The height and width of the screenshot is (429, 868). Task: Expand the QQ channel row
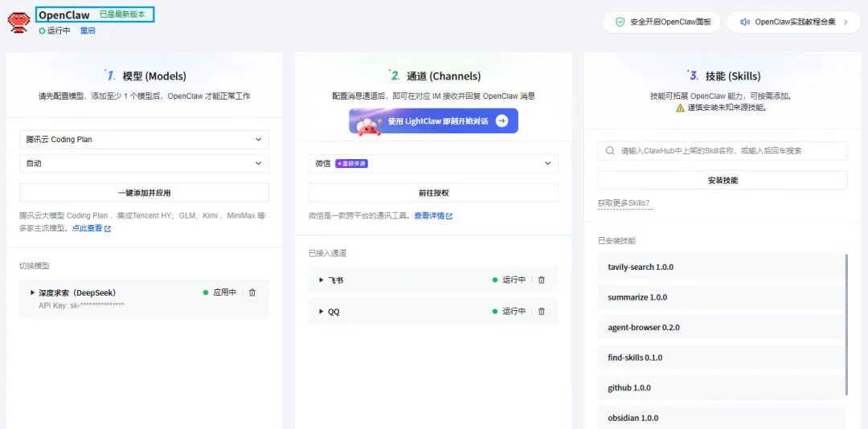[x=321, y=312]
